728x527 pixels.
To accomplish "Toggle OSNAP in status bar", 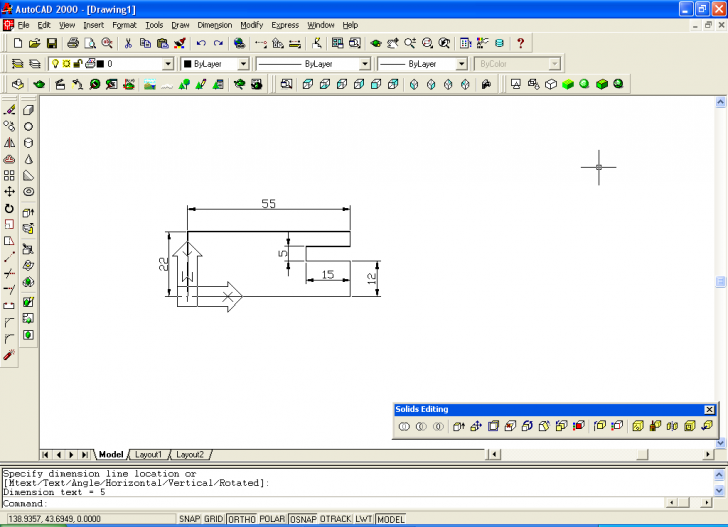I will click(303, 519).
